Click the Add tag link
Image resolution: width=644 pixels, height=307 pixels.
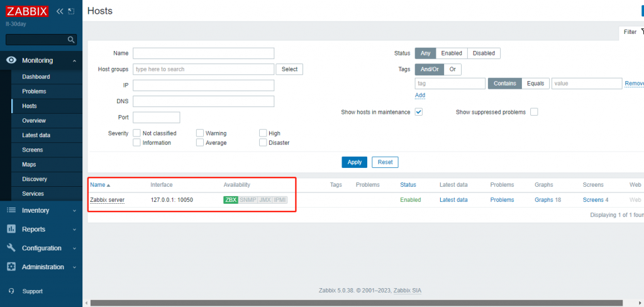pyautogui.click(x=420, y=96)
